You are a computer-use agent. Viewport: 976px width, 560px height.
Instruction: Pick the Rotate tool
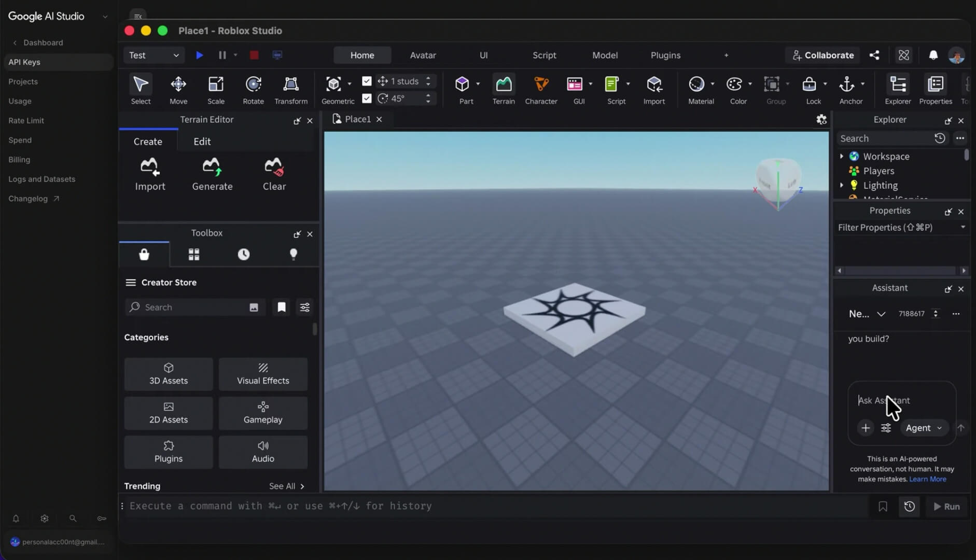tap(253, 89)
